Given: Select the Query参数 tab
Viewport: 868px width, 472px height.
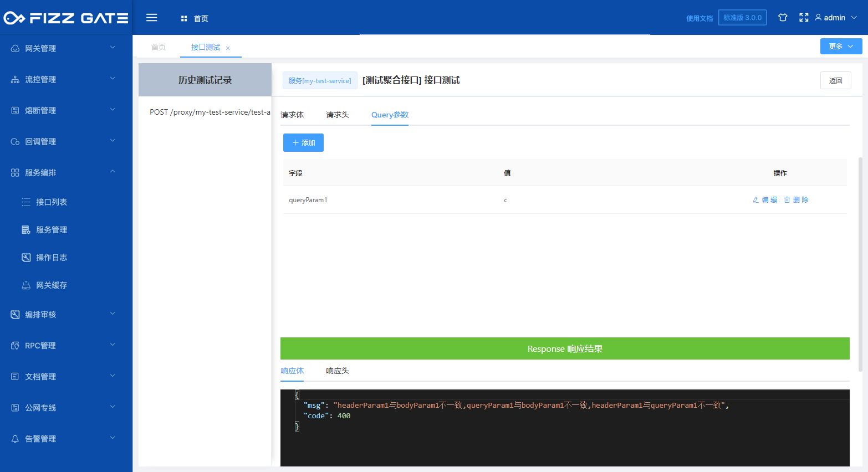Looking at the screenshot, I should [x=390, y=115].
